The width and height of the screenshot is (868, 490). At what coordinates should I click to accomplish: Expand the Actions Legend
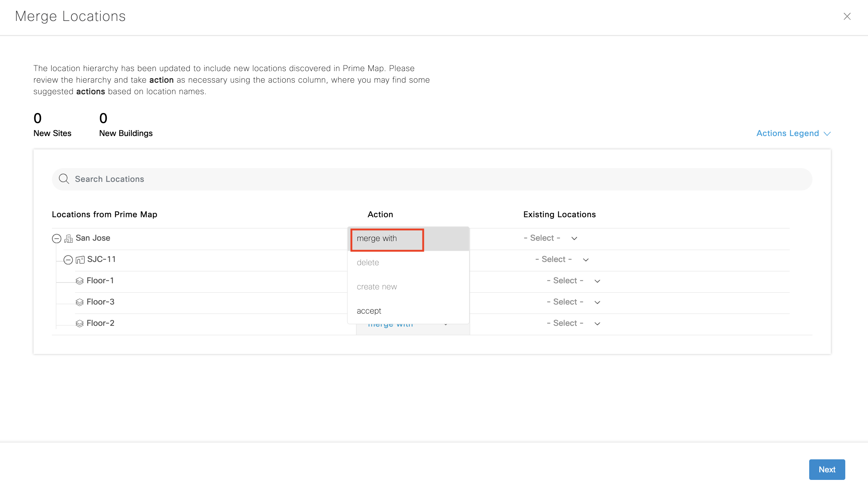point(793,134)
